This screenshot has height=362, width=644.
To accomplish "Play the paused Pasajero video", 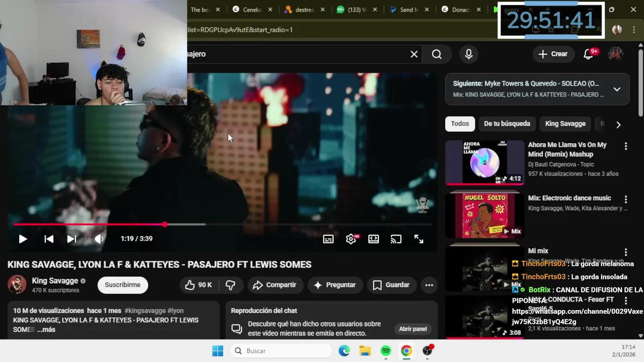I will click(23, 239).
